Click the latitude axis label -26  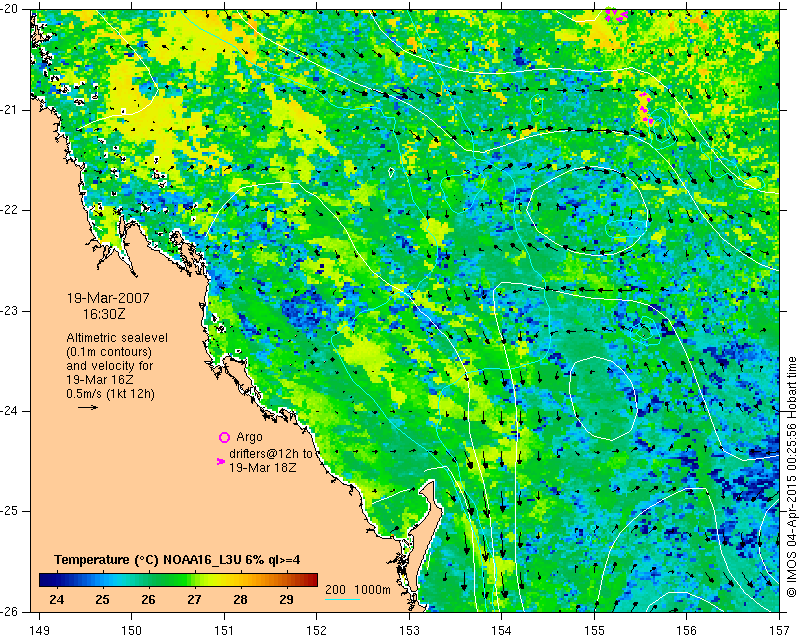(x=10, y=611)
